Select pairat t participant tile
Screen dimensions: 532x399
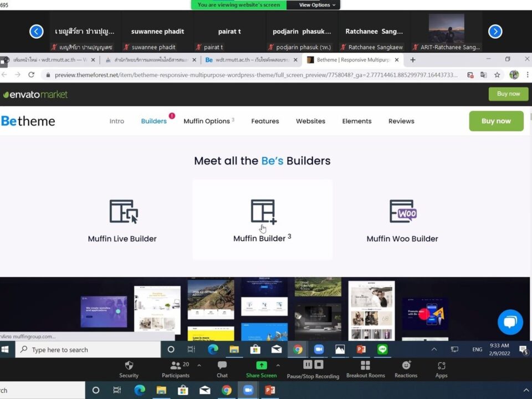coord(229,31)
